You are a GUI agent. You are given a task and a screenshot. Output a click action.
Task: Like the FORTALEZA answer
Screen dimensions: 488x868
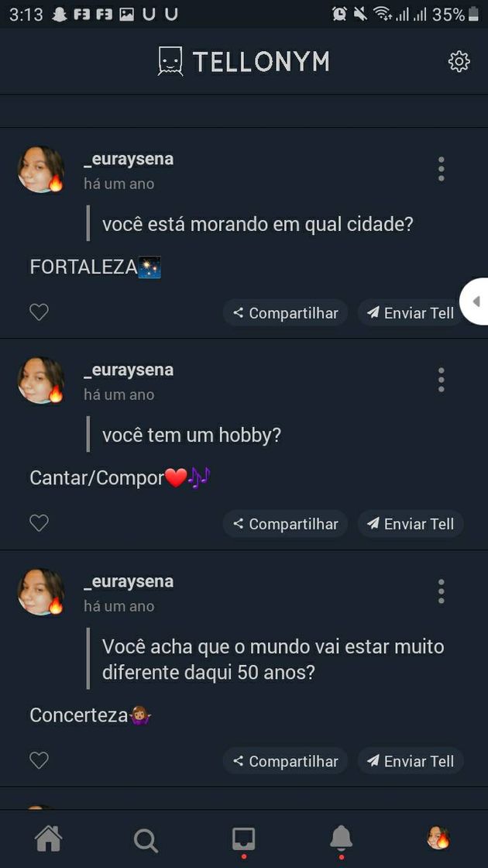(39, 312)
